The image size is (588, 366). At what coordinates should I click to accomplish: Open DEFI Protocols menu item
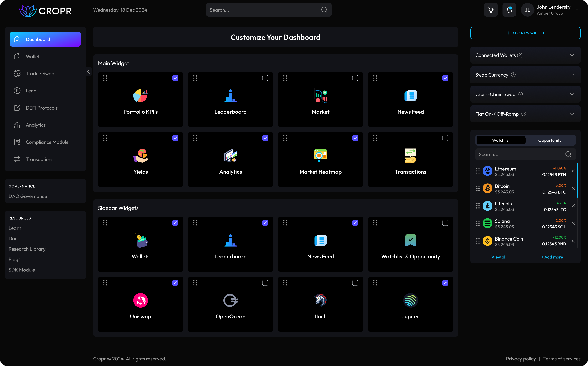point(45,108)
